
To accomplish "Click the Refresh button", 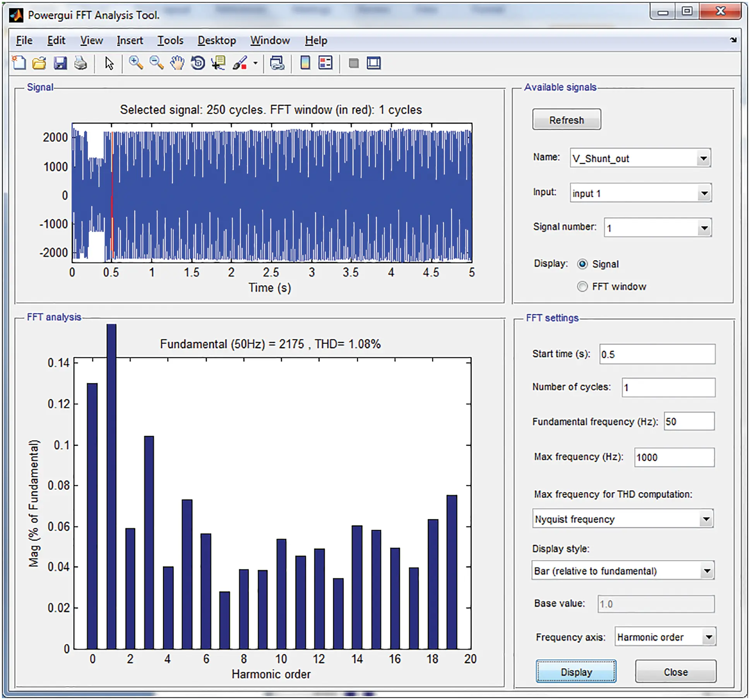I will (x=567, y=119).
